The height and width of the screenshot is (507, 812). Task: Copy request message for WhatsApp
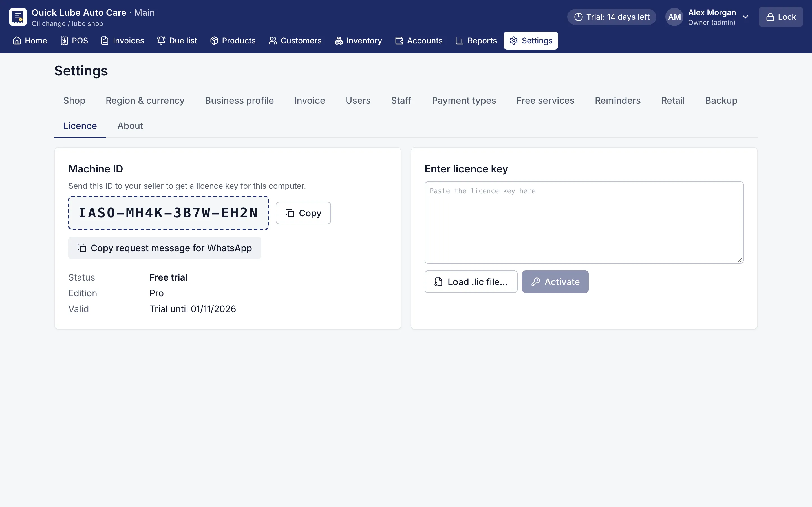[164, 248]
